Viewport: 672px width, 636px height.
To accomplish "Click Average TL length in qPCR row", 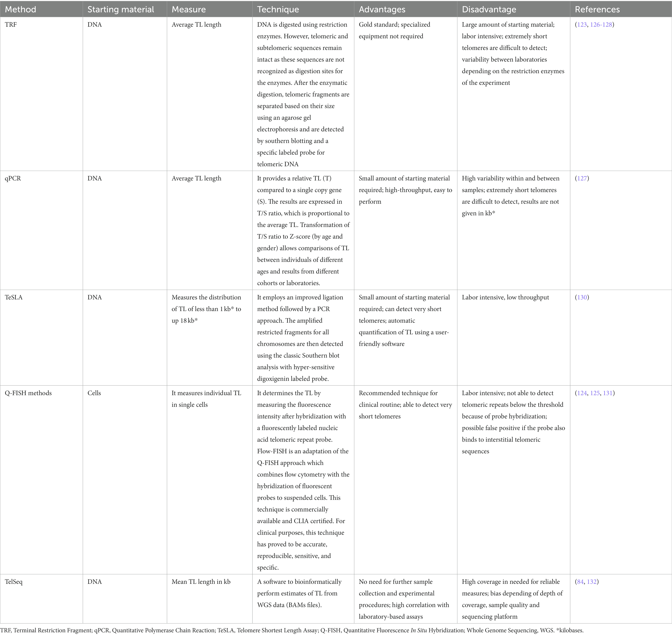I will point(196,178).
